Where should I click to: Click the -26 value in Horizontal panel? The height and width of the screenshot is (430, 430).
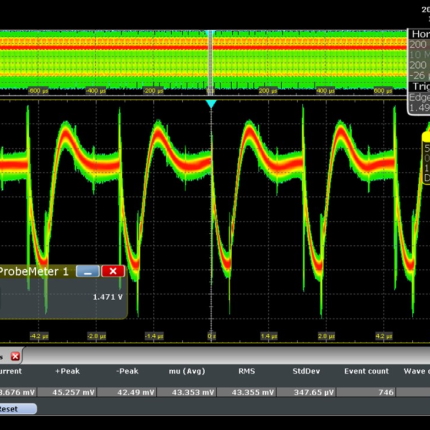click(x=419, y=75)
